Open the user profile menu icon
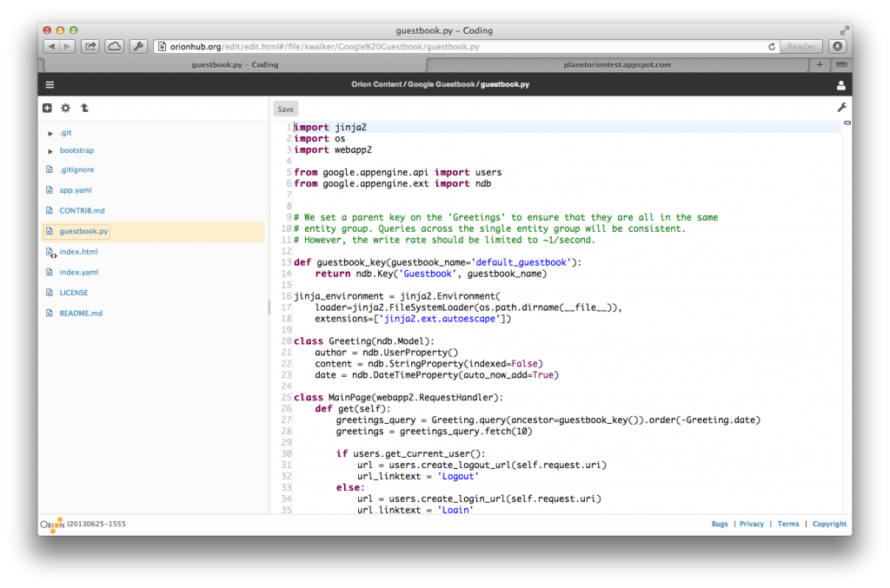890x588 pixels. 840,85
